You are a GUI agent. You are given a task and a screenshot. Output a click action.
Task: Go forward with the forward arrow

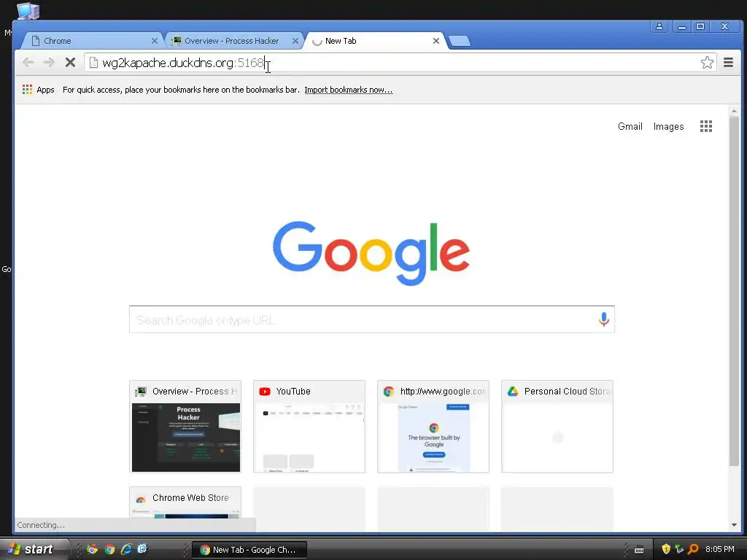coord(49,63)
